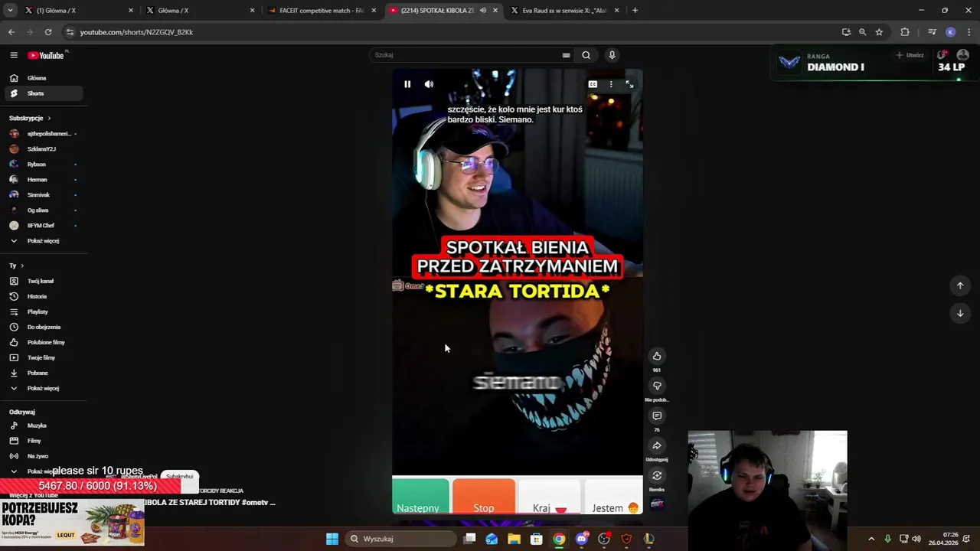The width and height of the screenshot is (980, 551).
Task: Open Do obejrzenia watch later
Action: [43, 327]
